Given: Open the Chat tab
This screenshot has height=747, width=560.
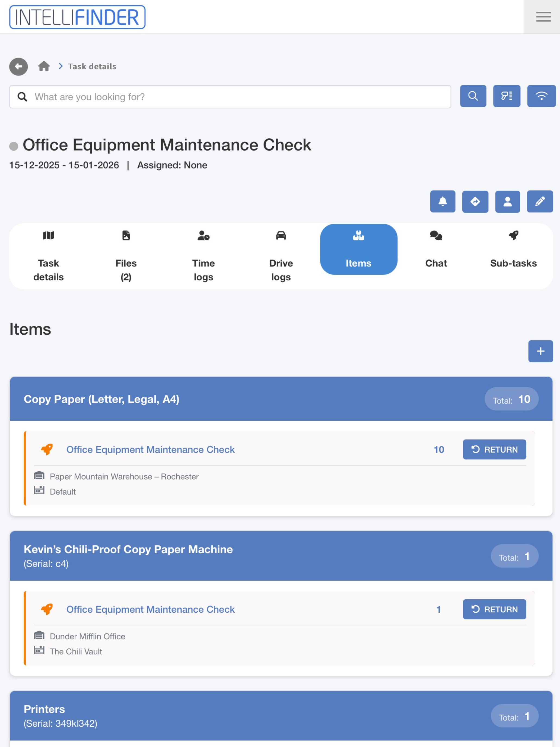Looking at the screenshot, I should 436,249.
